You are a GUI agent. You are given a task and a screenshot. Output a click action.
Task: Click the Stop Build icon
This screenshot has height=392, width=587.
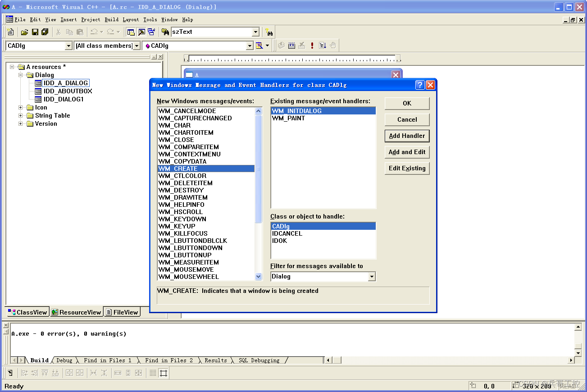[301, 45]
